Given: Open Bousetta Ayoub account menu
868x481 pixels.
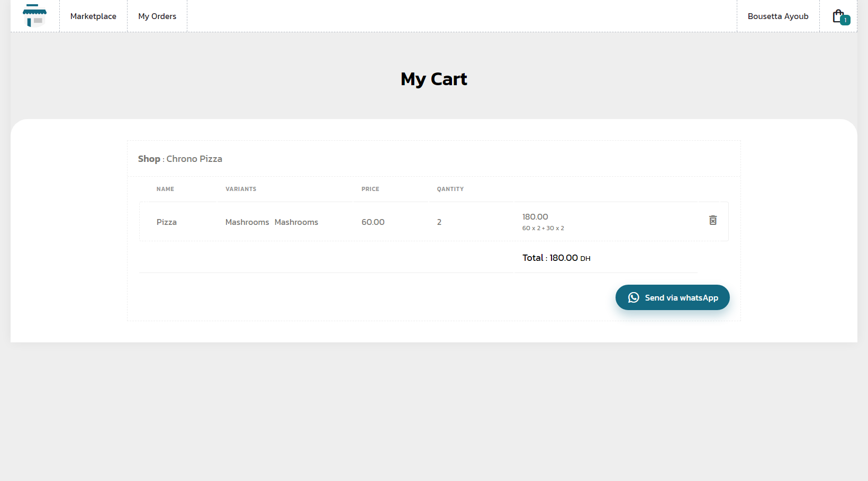Looking at the screenshot, I should [778, 16].
